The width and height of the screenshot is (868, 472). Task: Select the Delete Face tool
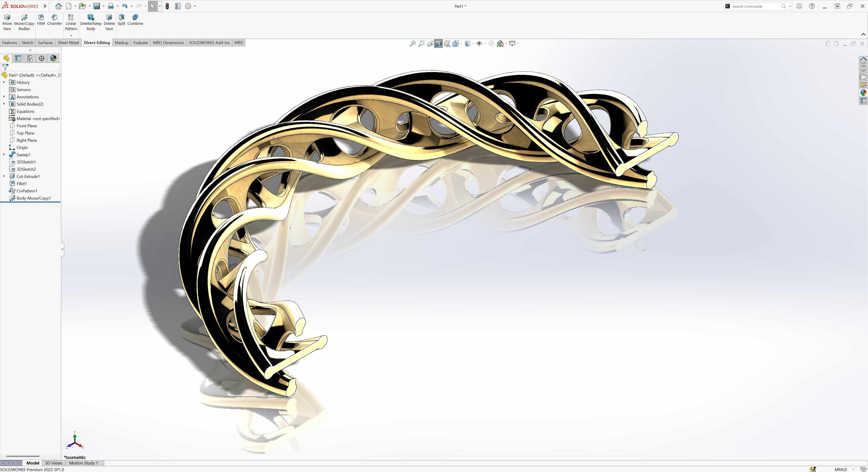point(109,22)
